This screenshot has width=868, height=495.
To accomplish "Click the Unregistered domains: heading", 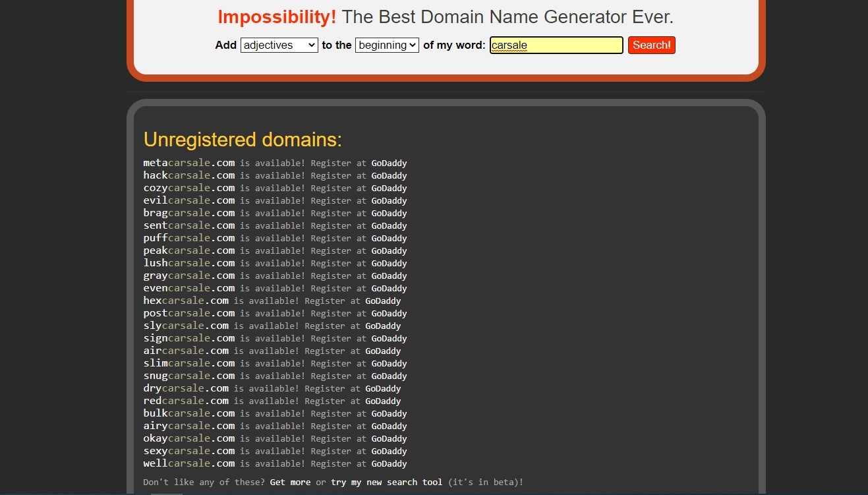I will pyautogui.click(x=243, y=140).
